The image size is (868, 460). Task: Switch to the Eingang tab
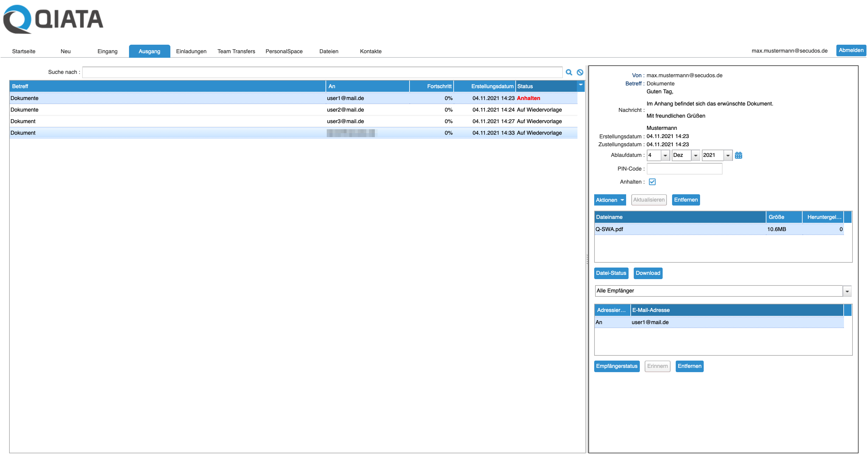click(107, 51)
